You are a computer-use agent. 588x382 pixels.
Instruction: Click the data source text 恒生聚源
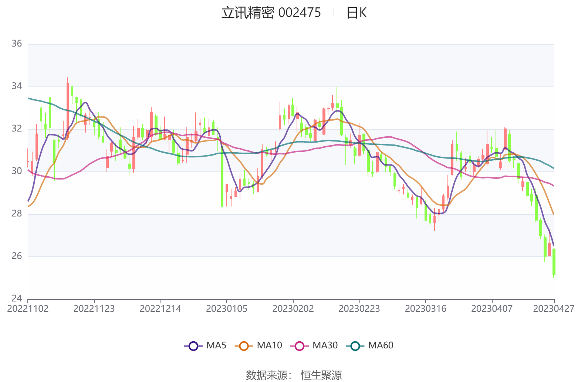point(321,375)
